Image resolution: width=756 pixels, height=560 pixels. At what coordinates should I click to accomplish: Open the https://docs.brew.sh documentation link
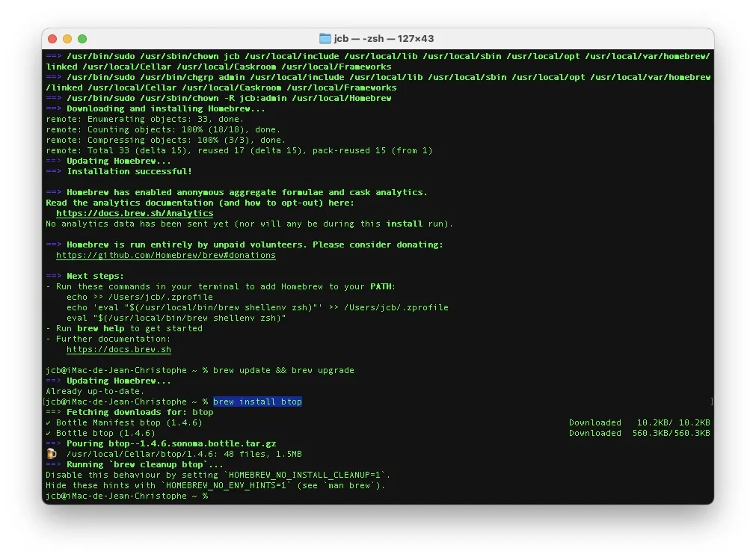click(118, 349)
